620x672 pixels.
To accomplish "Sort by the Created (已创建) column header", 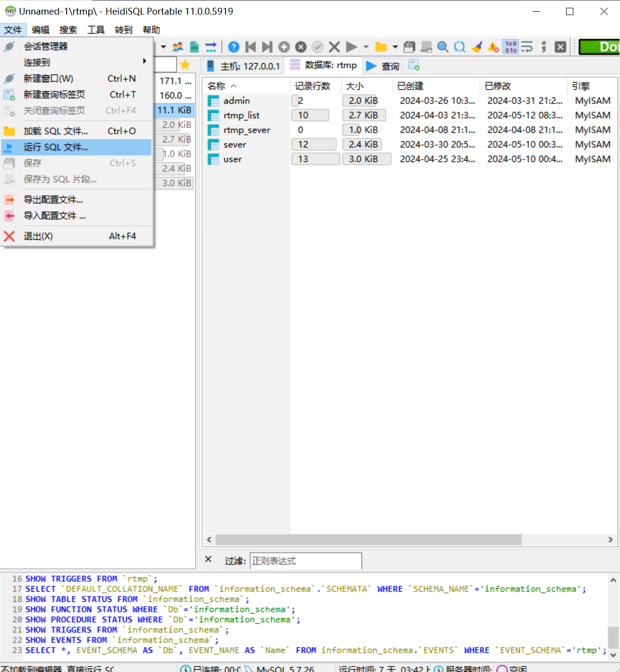I will coord(436,86).
